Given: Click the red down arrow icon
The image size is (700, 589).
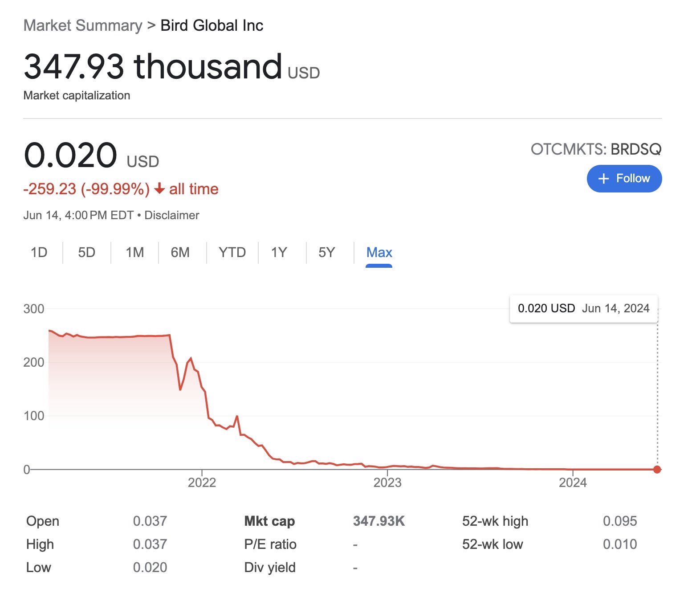Looking at the screenshot, I should click(x=159, y=189).
